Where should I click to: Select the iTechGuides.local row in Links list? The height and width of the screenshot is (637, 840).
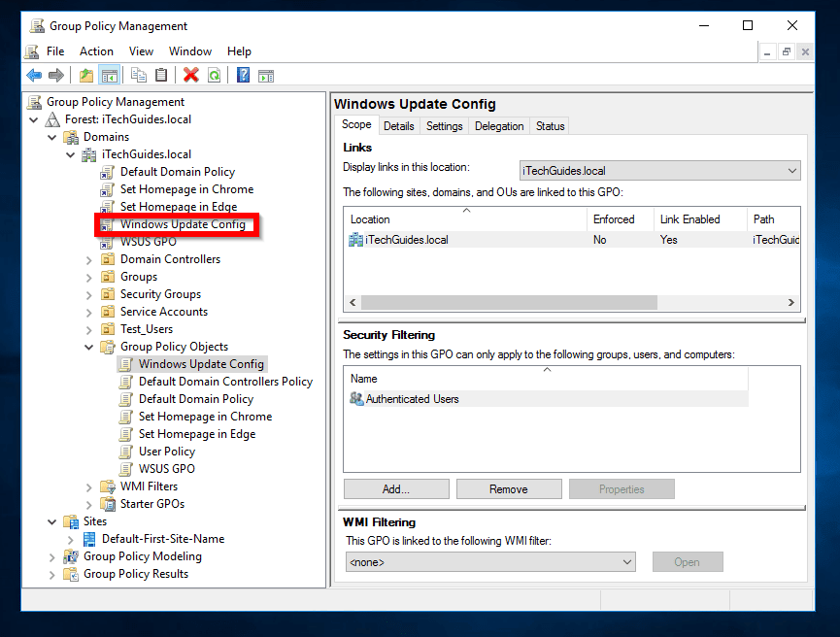(572, 240)
